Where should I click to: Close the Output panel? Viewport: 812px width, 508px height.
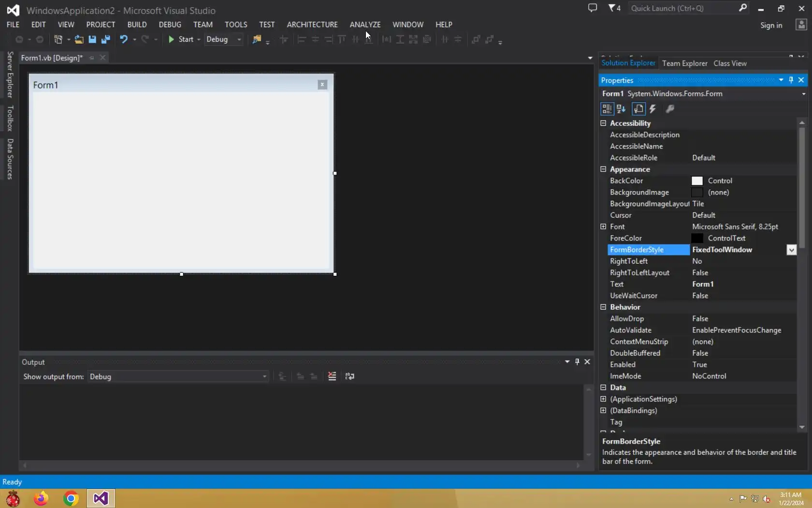587,362
